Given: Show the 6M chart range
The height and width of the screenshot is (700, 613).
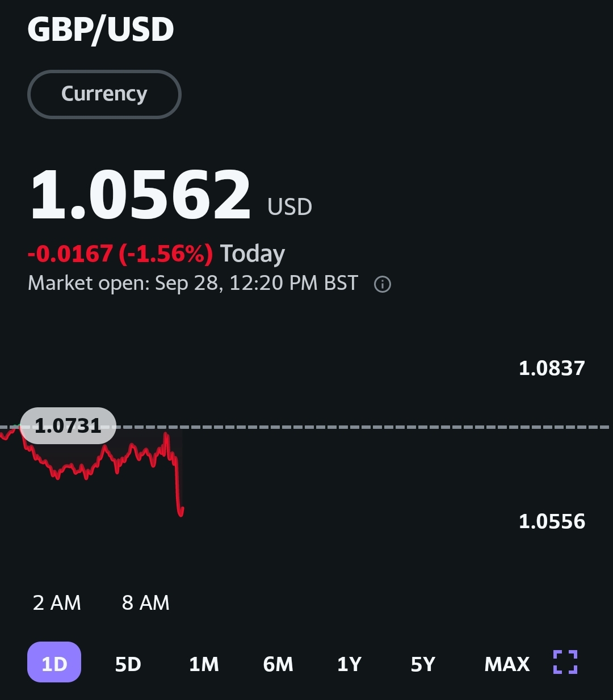Looking at the screenshot, I should (x=278, y=664).
